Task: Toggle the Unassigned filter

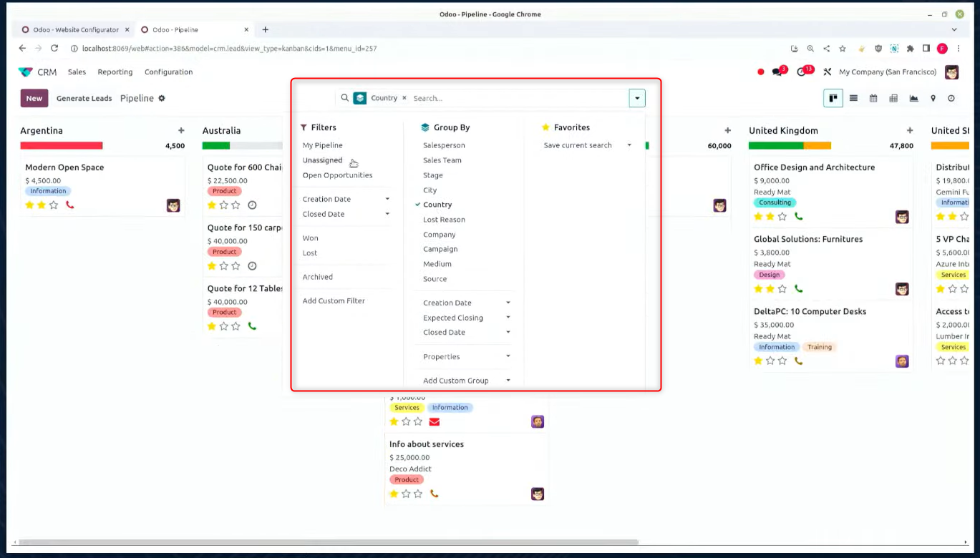Action: [x=323, y=160]
